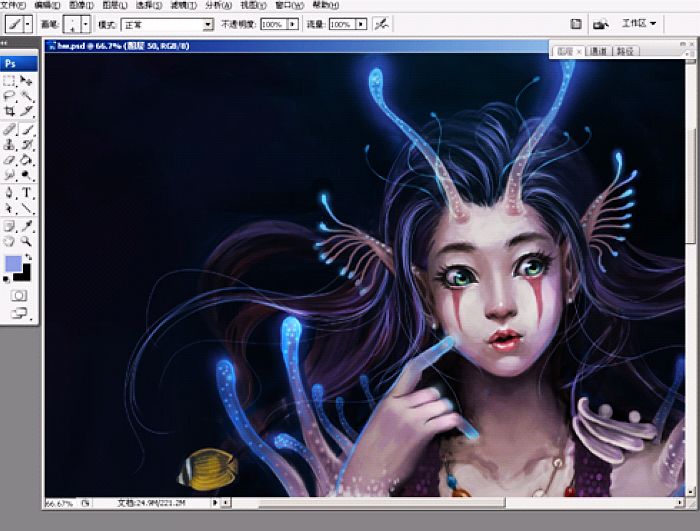The image size is (700, 531).
Task: Click the 66.67% zoom field in status bar
Action: coord(59,503)
